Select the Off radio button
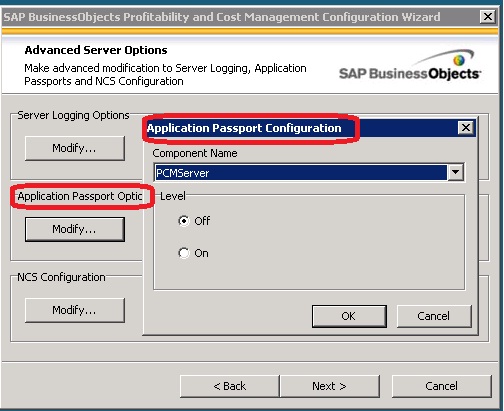The height and width of the screenshot is (411, 504). 184,221
